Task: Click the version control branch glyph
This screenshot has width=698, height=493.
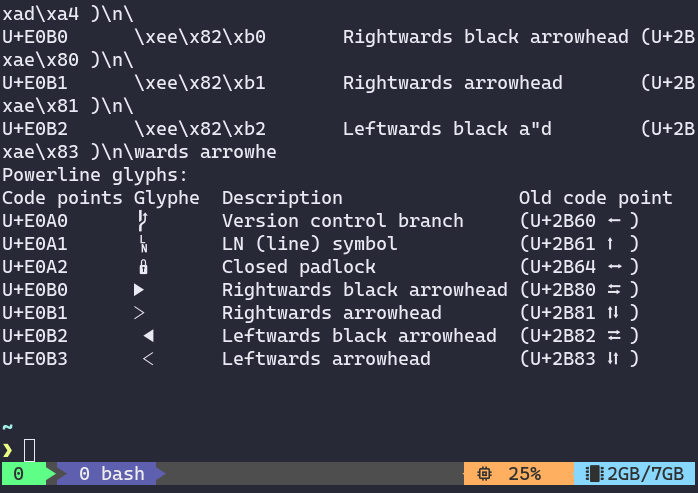Action: (x=143, y=221)
